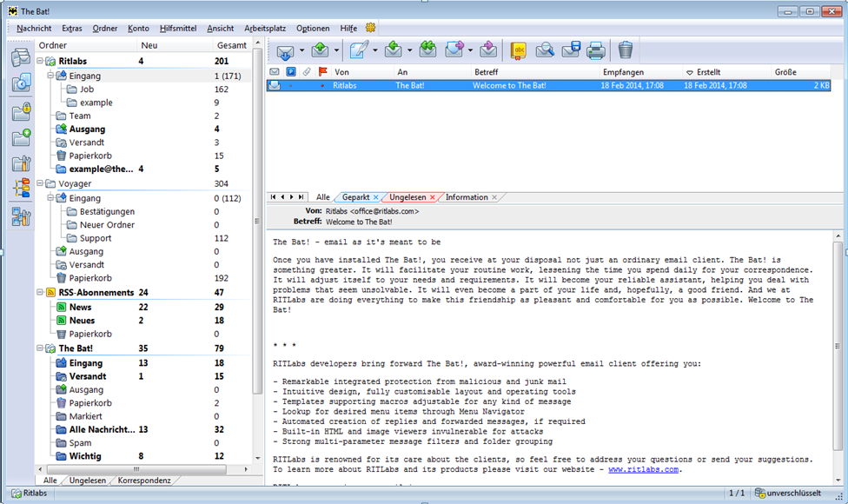Image resolution: width=848 pixels, height=504 pixels.
Task: Close the Geparkt tab
Action: (376, 197)
